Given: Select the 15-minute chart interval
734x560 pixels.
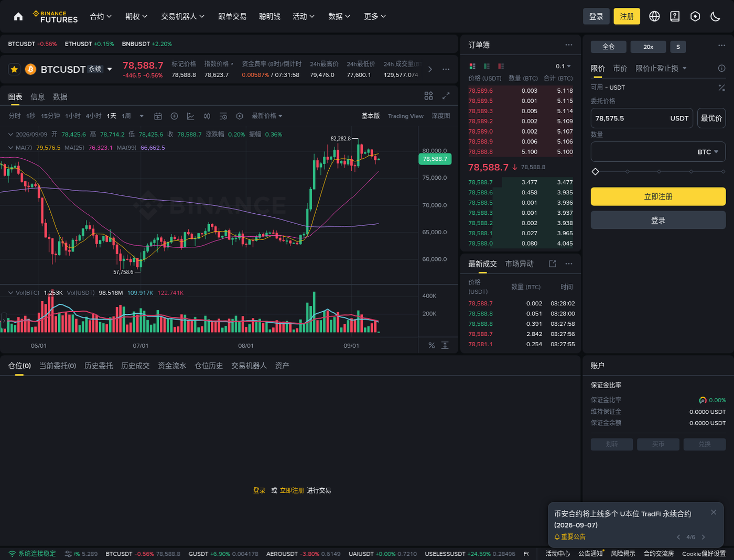Looking at the screenshot, I should point(50,116).
